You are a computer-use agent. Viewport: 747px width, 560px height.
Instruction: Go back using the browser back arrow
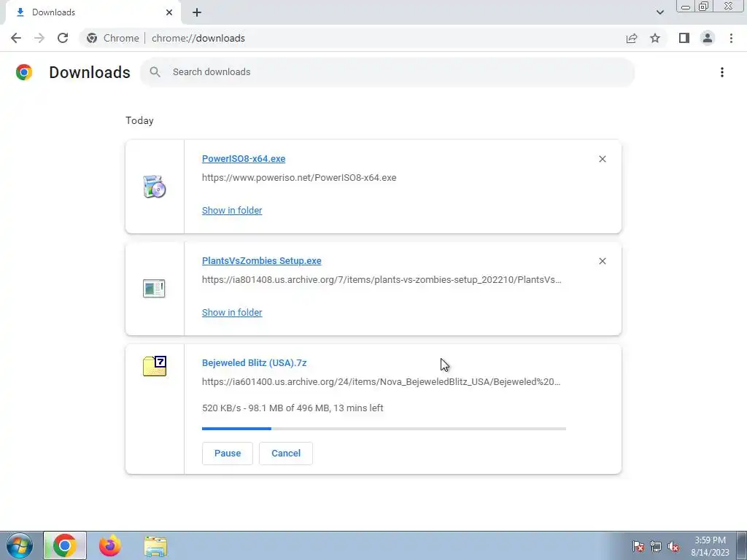point(16,38)
